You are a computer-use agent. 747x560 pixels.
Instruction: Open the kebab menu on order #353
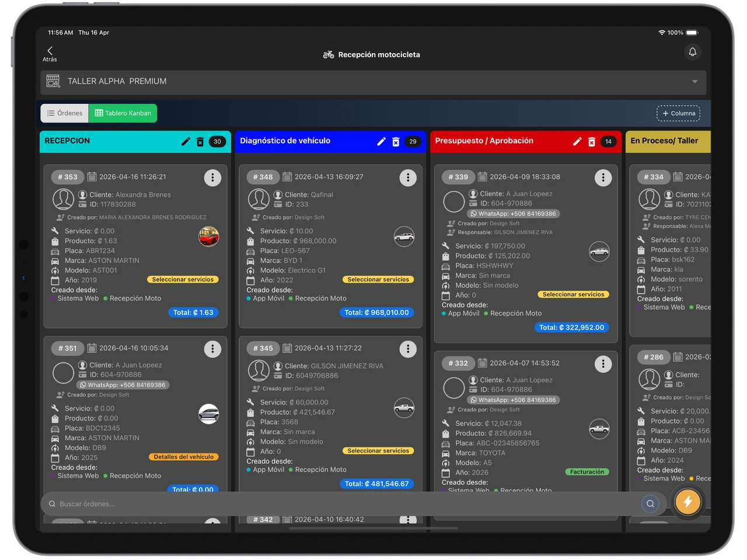tap(212, 177)
